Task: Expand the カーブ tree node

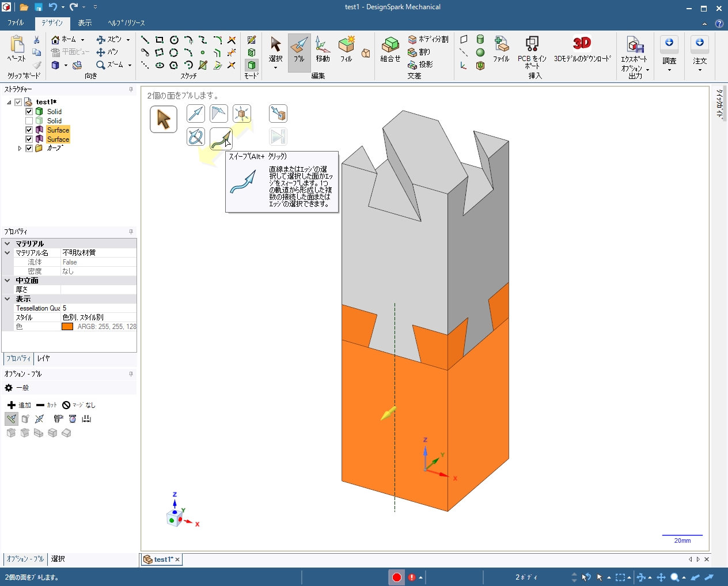Action: point(20,149)
